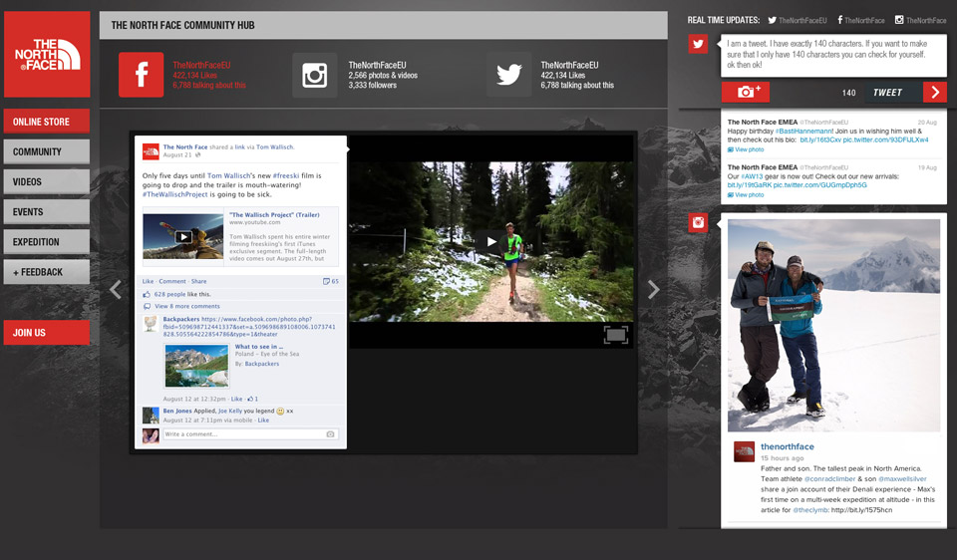The width and height of the screenshot is (957, 560).
Task: Open @conradclimber mention
Action: [x=830, y=479]
